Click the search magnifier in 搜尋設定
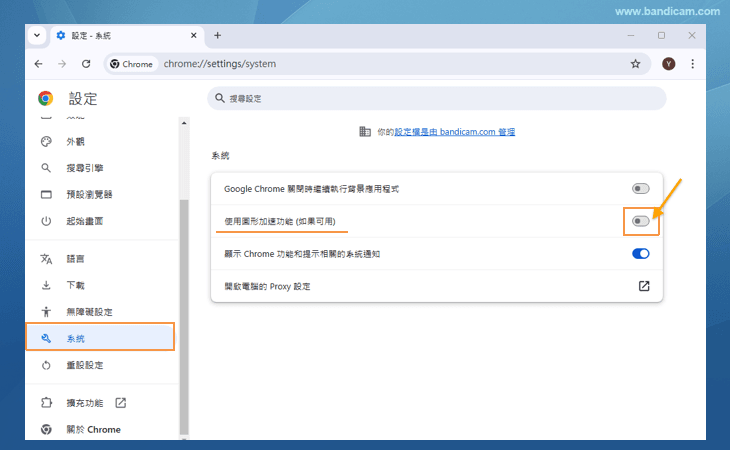The image size is (730, 450). click(220, 98)
